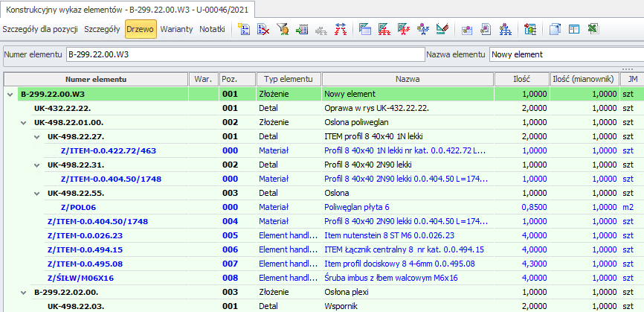The height and width of the screenshot is (312, 644).
Task: Open the Notatki tab
Action: tap(212, 29)
